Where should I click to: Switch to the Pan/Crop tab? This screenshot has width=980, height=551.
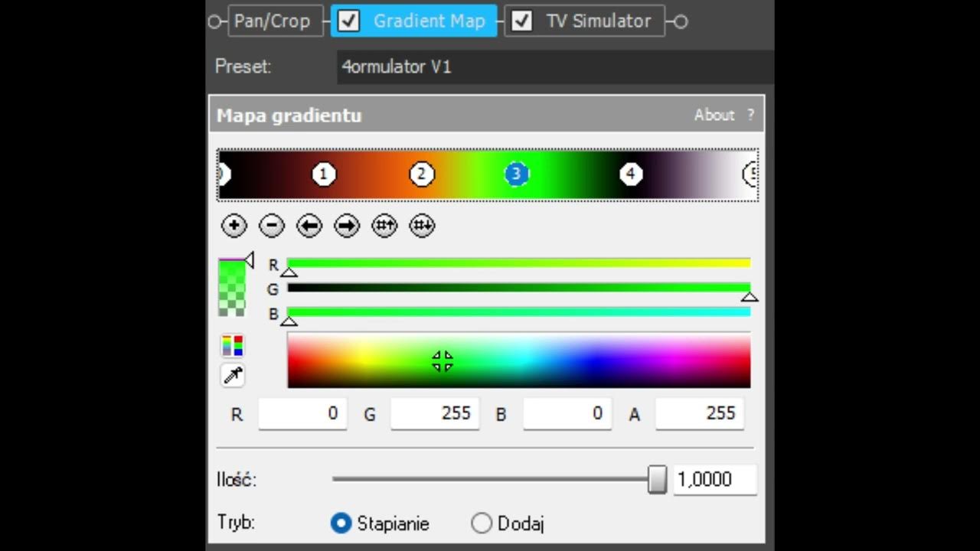pyautogui.click(x=272, y=21)
